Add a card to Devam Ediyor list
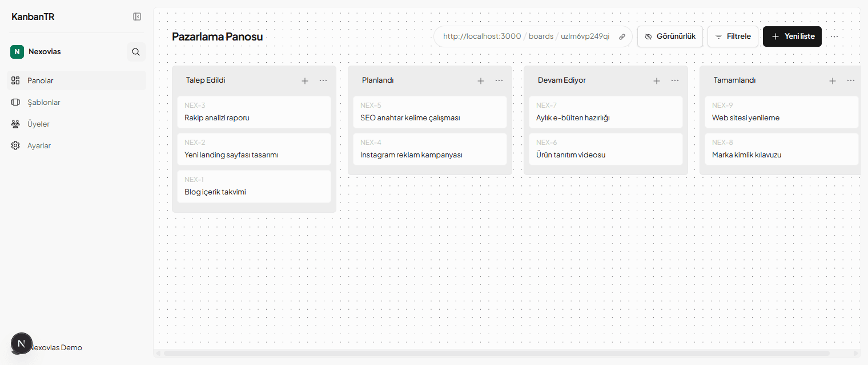868x365 pixels. coord(657,81)
